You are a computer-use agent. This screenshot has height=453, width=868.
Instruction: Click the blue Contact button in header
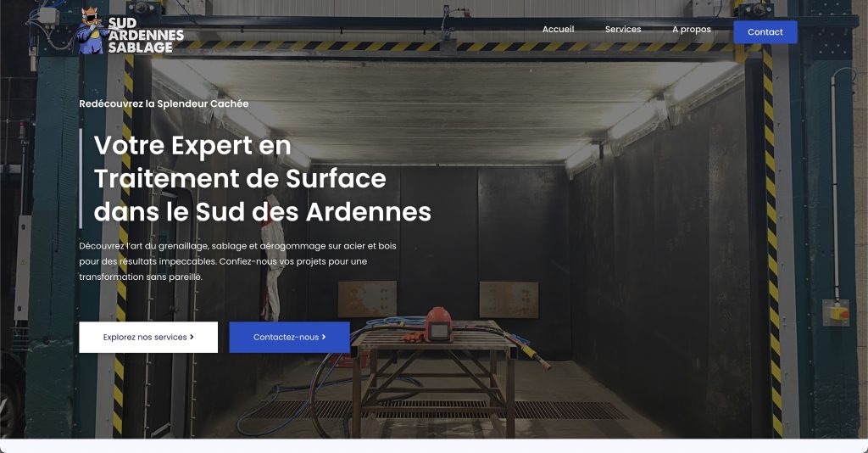pos(765,32)
